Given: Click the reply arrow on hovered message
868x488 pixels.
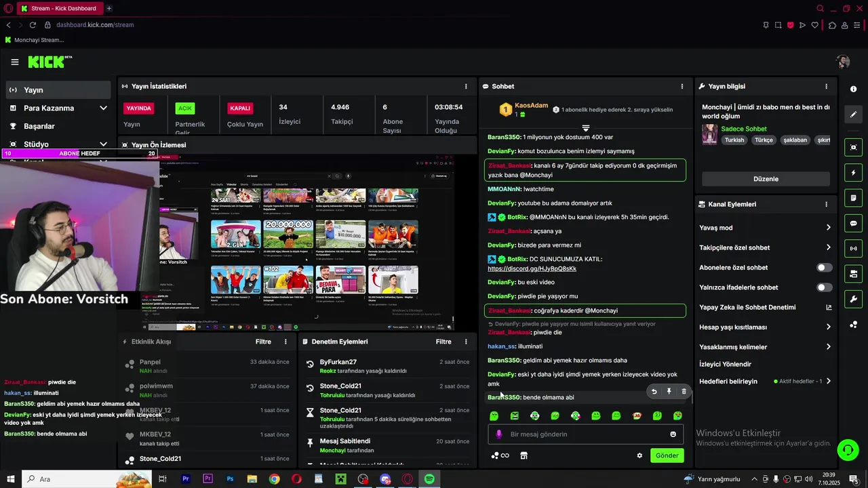Looking at the screenshot, I should pos(654,391).
